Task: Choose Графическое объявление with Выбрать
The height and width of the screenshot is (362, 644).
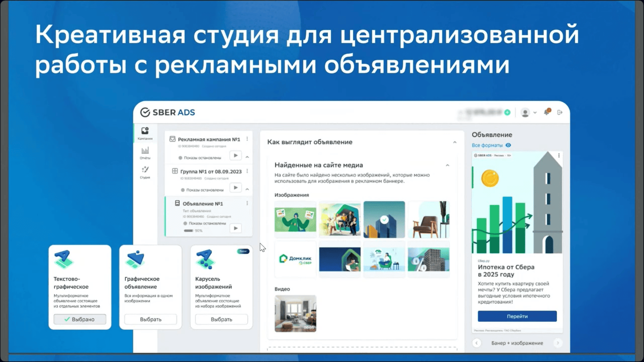Action: (x=151, y=319)
